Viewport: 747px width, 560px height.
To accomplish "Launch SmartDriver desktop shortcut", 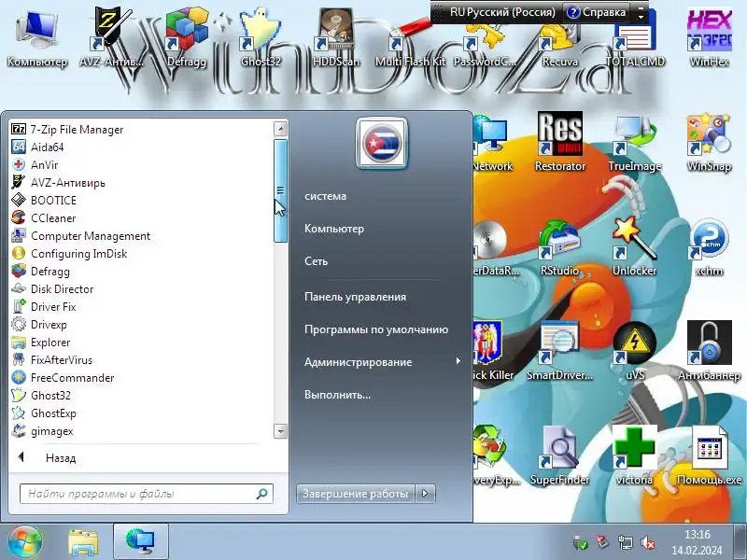I will click(559, 352).
